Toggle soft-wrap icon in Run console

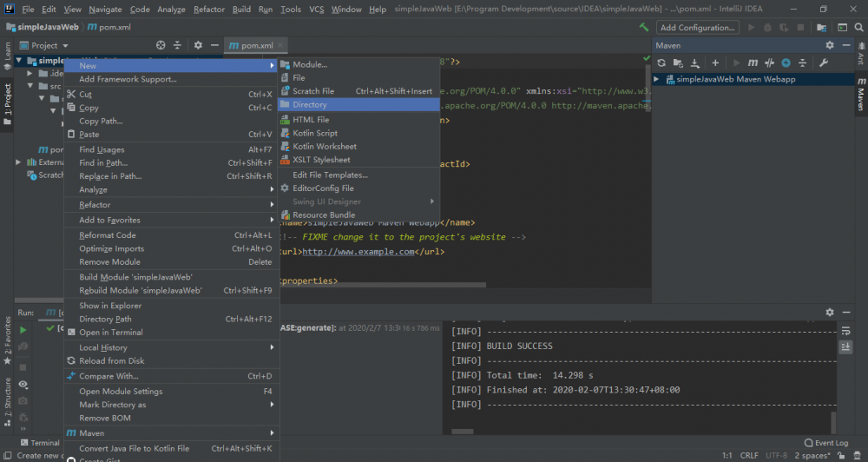845,331
